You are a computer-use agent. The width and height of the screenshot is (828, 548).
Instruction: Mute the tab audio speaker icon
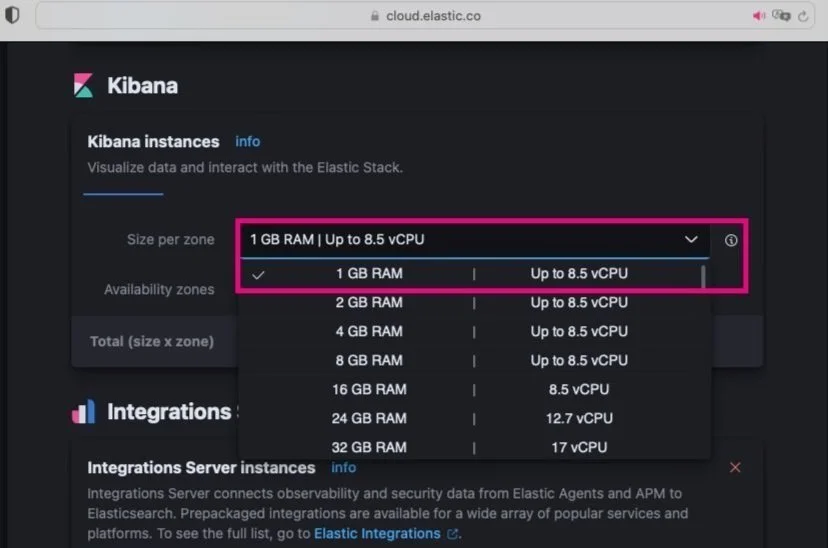pyautogui.click(x=758, y=16)
